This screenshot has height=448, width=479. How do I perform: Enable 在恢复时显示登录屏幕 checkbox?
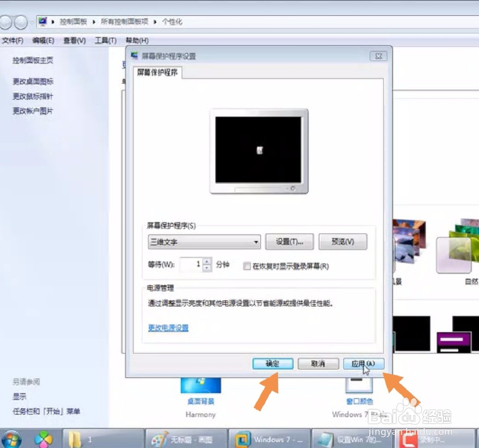[247, 266]
